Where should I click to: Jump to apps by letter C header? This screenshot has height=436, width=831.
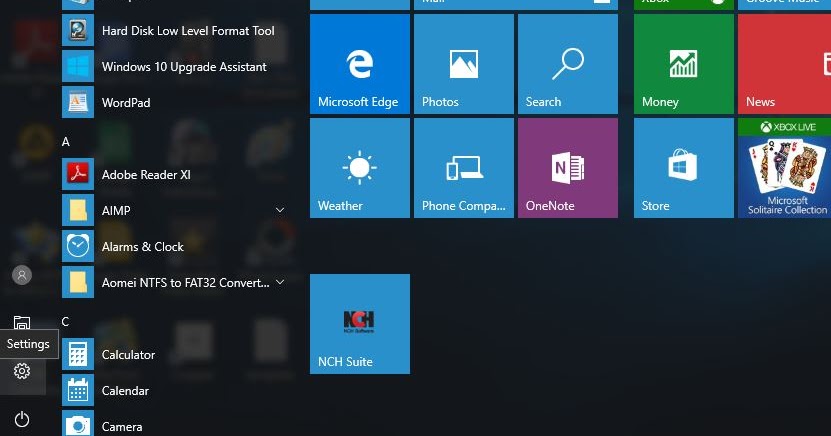pos(65,322)
